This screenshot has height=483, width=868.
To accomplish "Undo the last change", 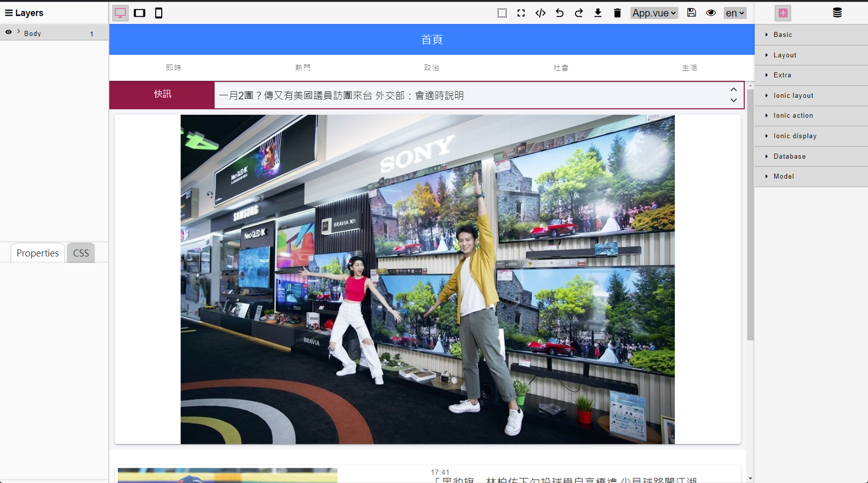I will tap(560, 13).
